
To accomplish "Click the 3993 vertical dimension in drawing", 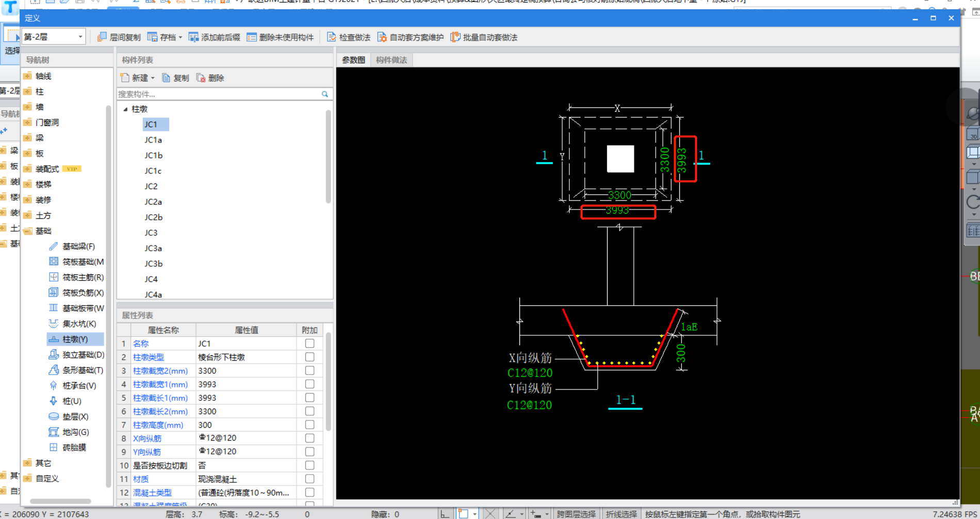I will tap(681, 159).
